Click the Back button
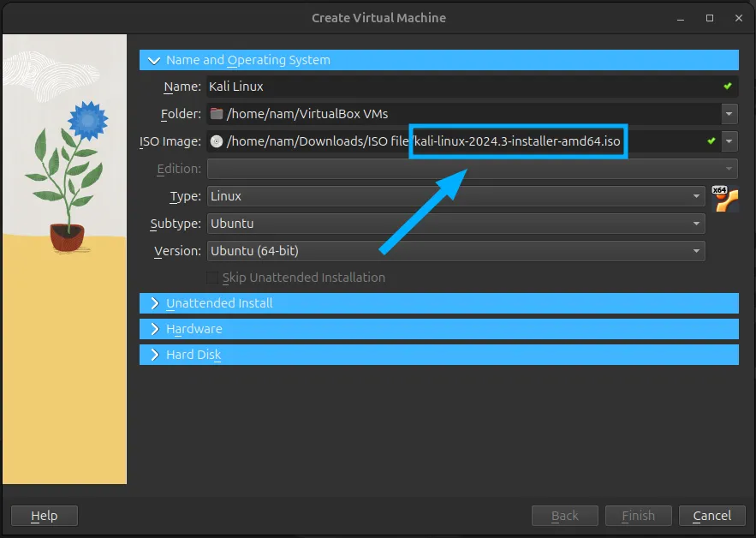This screenshot has height=538, width=756. 564,516
